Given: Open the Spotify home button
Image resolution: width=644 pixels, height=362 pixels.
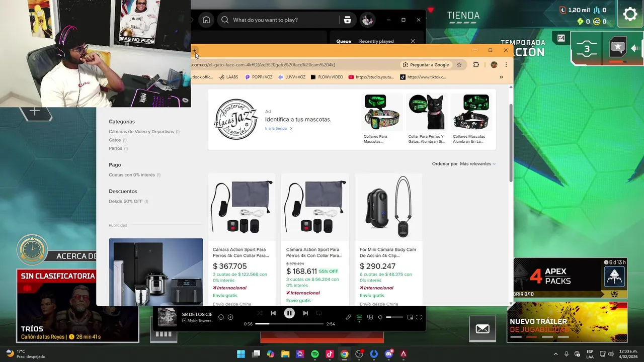Looking at the screenshot, I should pyautogui.click(x=206, y=20).
